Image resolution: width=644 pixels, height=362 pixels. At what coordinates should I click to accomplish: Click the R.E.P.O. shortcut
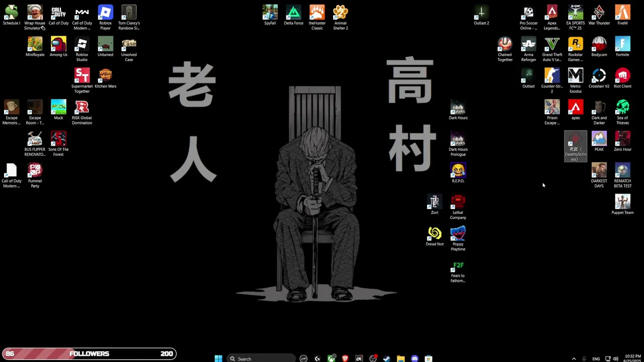458,173
